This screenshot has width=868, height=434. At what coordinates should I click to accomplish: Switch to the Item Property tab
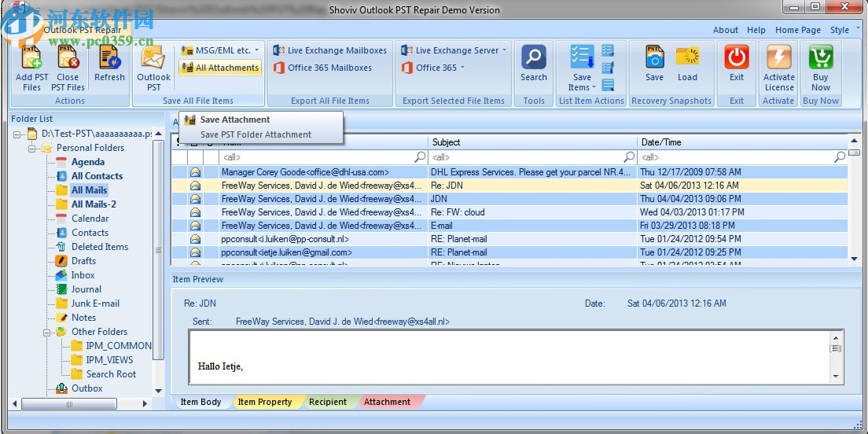(264, 402)
